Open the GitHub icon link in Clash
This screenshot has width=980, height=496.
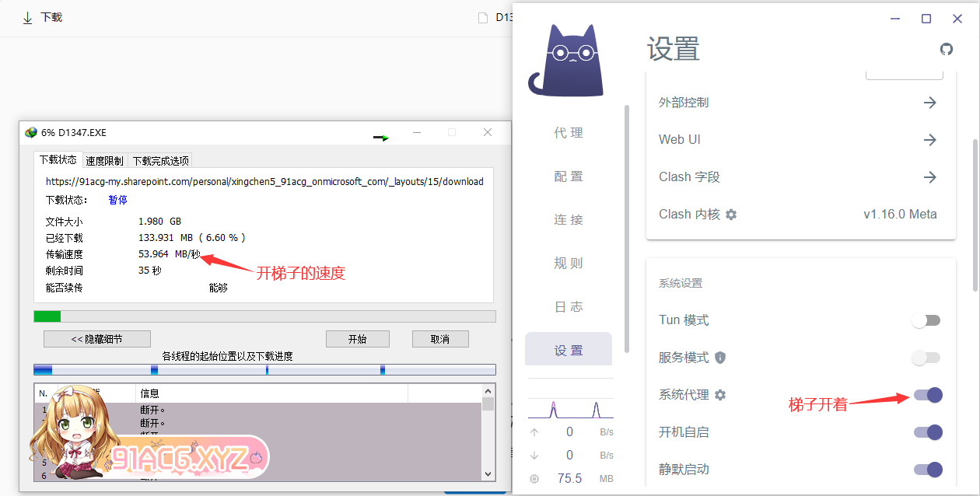(x=947, y=49)
